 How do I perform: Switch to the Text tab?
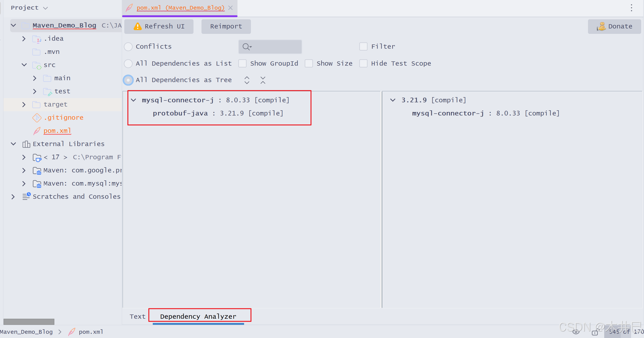point(137,317)
